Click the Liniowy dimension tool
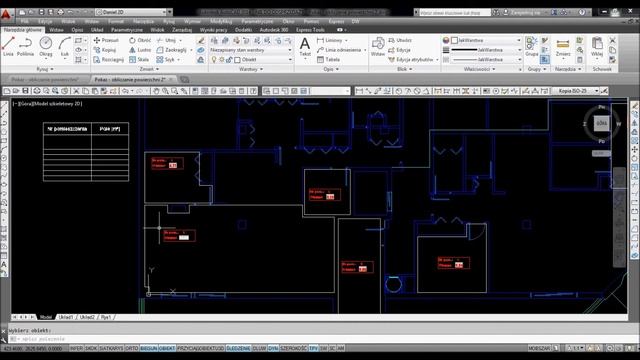This screenshot has width=640, height=360. click(330, 40)
